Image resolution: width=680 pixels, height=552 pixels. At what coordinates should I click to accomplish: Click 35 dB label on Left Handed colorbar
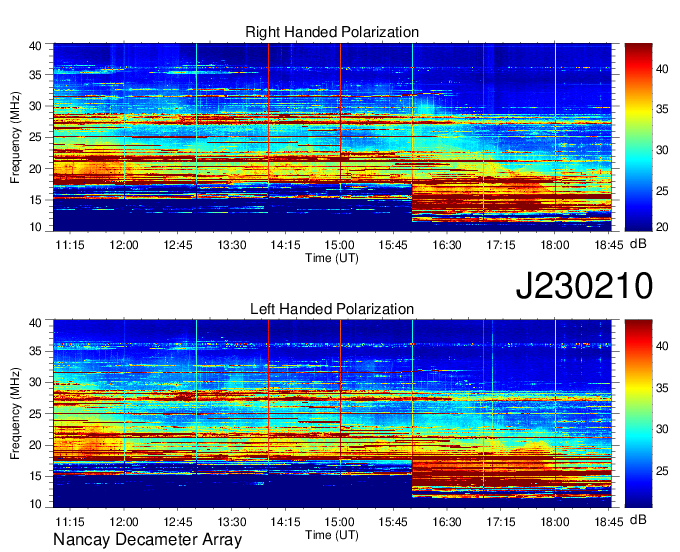pos(662,388)
